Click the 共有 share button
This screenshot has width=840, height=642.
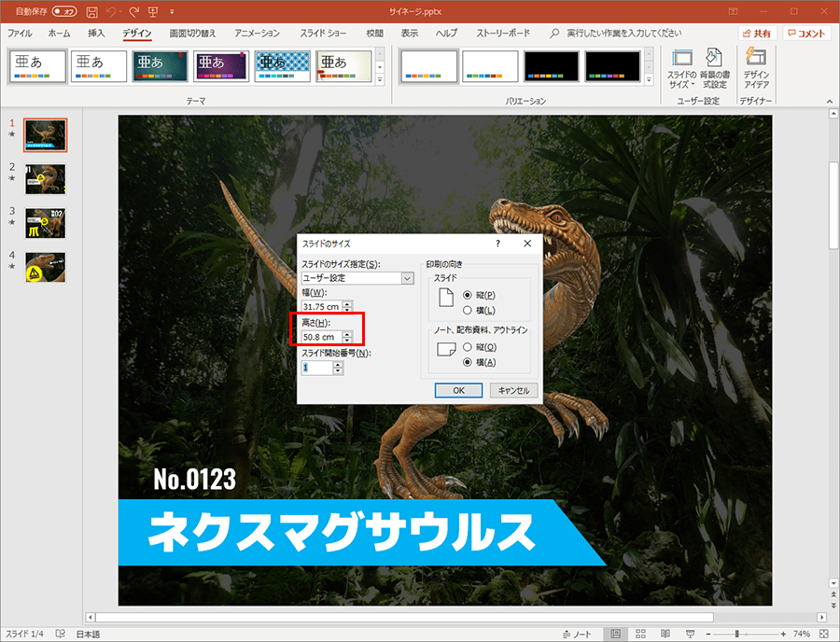pos(757,34)
